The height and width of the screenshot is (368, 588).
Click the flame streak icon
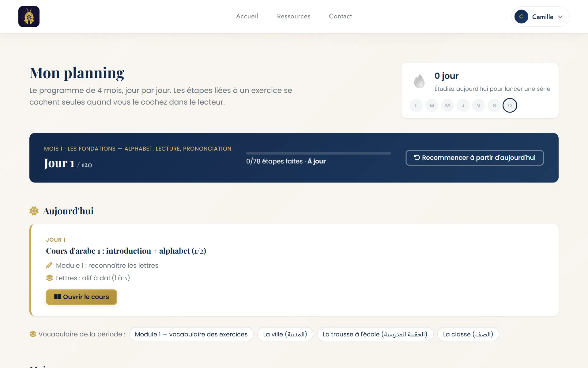[419, 81]
